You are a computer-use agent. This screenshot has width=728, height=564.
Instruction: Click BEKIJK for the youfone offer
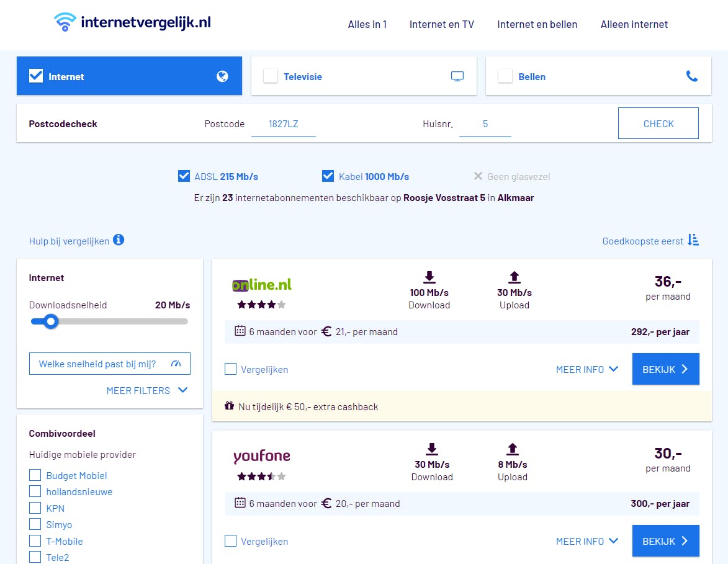pyautogui.click(x=665, y=541)
